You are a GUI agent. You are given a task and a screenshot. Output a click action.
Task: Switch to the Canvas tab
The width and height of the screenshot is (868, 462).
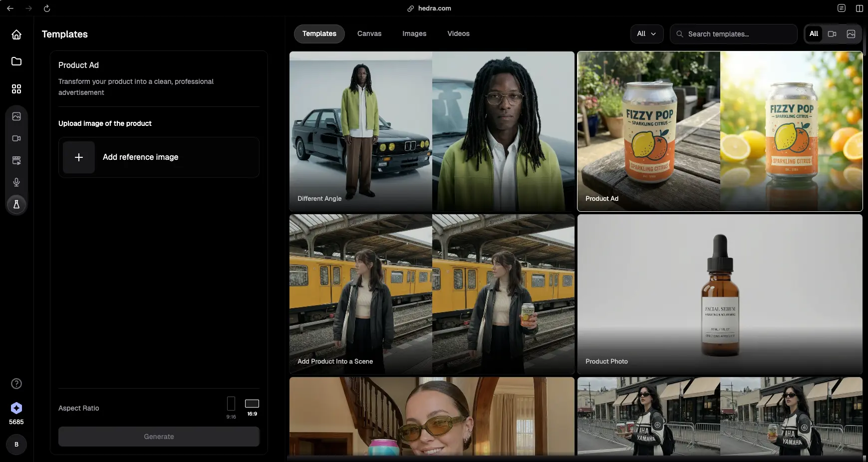369,34
